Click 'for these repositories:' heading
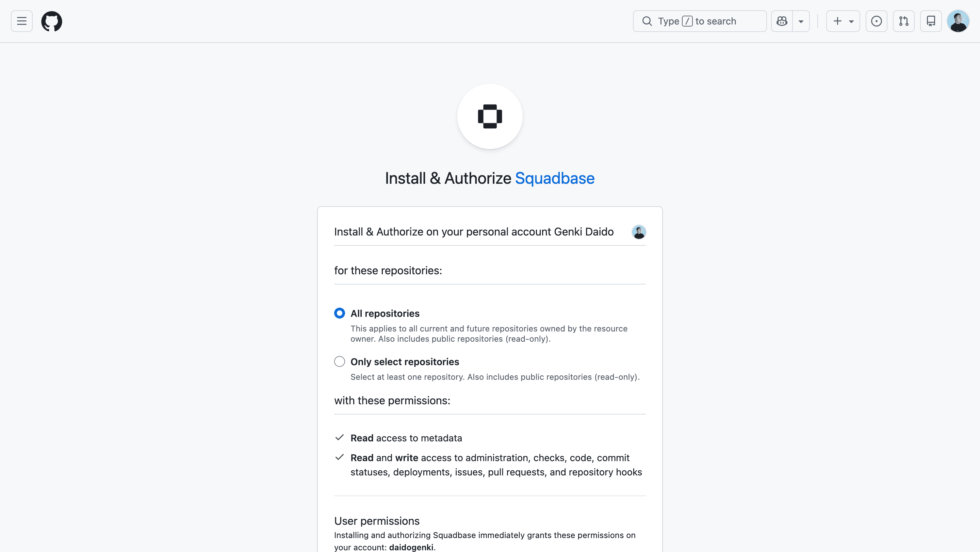The image size is (980, 552). (388, 271)
